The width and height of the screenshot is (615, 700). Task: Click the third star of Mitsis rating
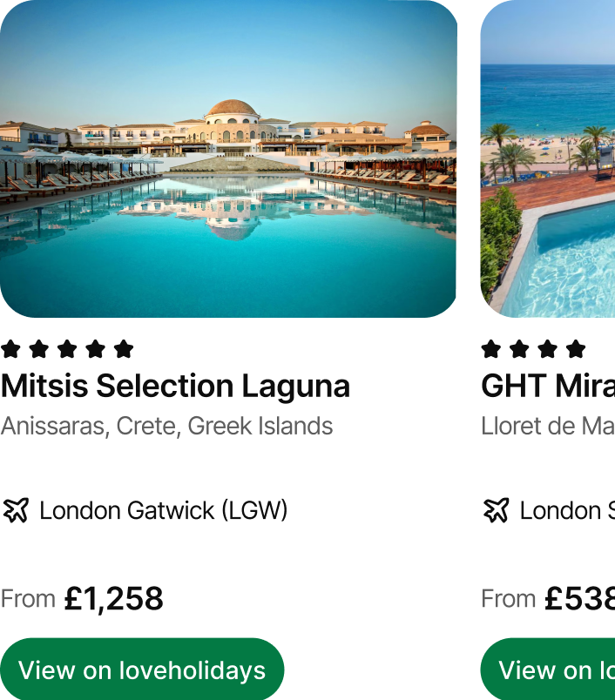click(67, 349)
